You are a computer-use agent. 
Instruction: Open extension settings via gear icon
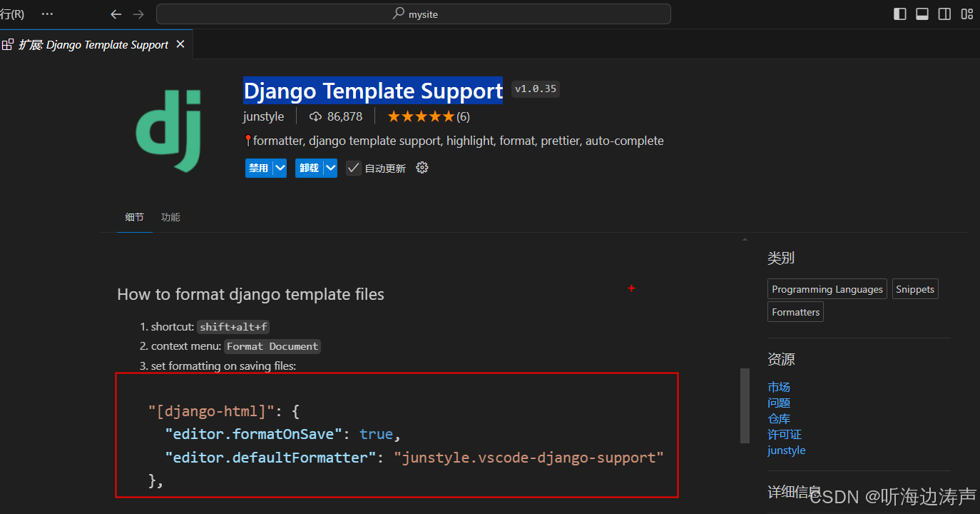tap(422, 168)
